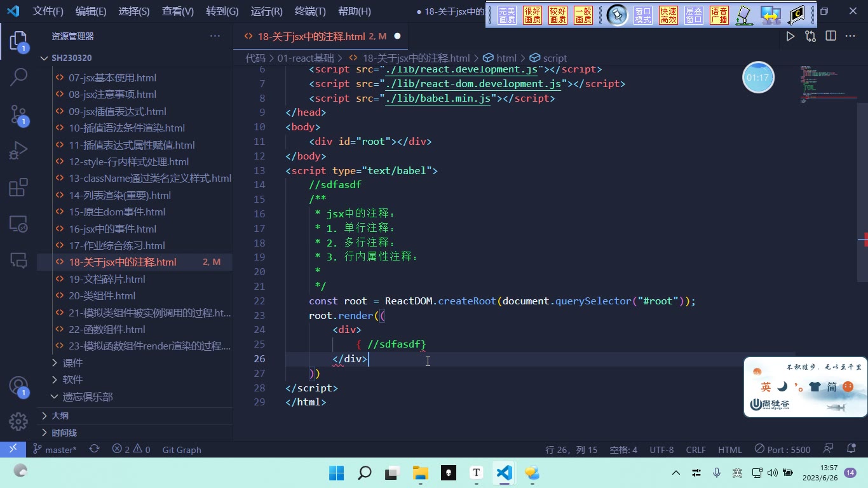Open Explorer panel ellipsis menu
The image size is (868, 488).
coord(215,36)
